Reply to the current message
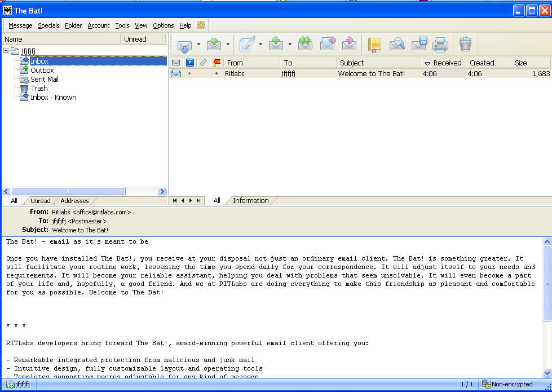 coord(276,44)
